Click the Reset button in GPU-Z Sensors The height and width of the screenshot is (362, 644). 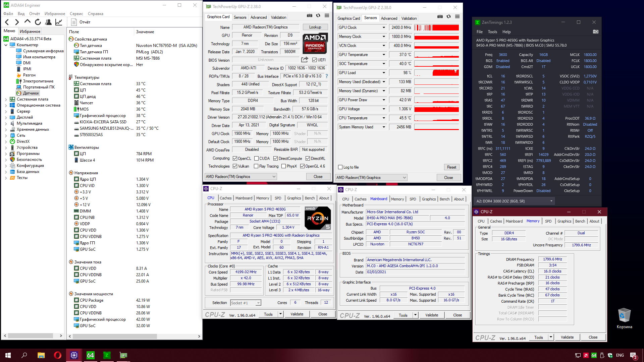click(x=451, y=167)
